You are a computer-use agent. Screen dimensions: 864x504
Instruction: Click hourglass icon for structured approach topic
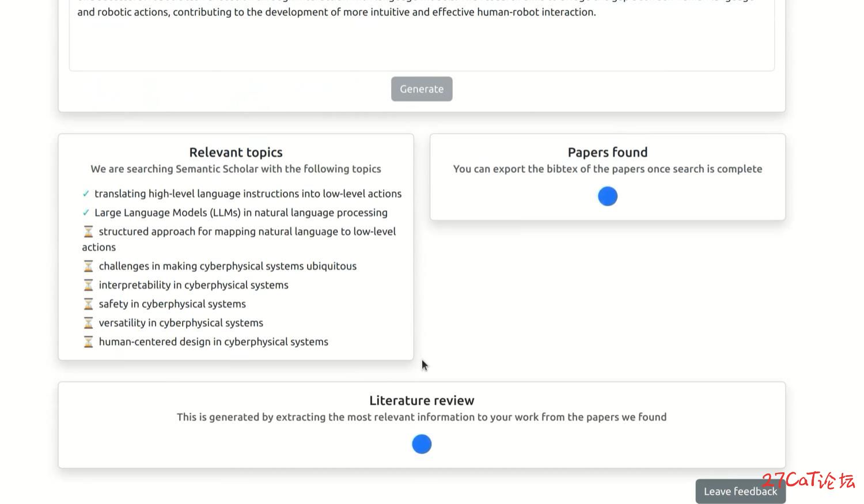[88, 232]
